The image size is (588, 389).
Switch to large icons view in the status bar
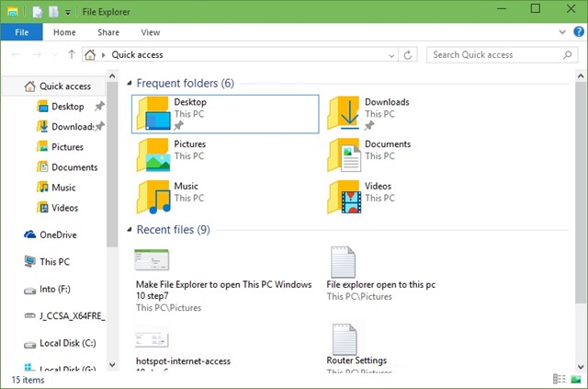576,379
